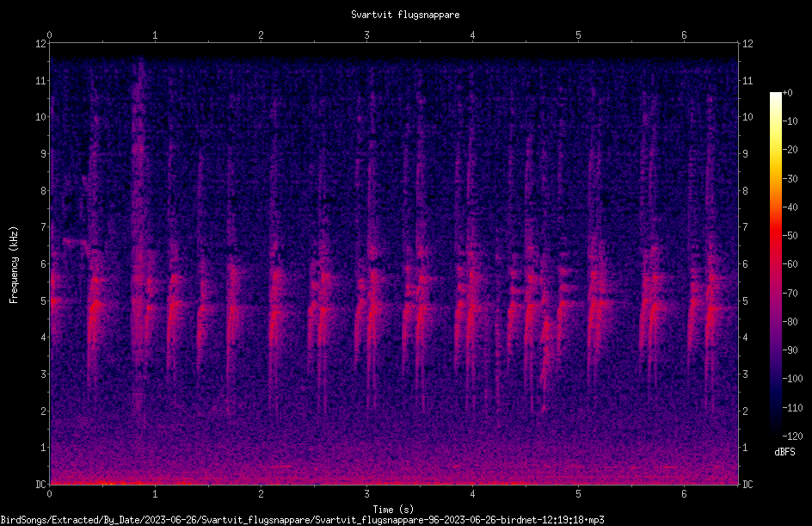Click the "9" kHz tick on the right frequency axis
812x526 pixels.
tap(745, 154)
